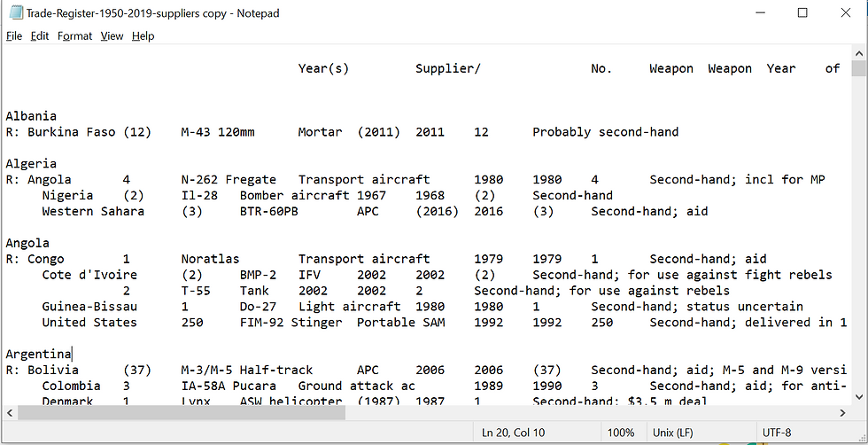This screenshot has height=445, width=868.
Task: Click 'Probably second-hand' comment text
Action: click(x=606, y=132)
